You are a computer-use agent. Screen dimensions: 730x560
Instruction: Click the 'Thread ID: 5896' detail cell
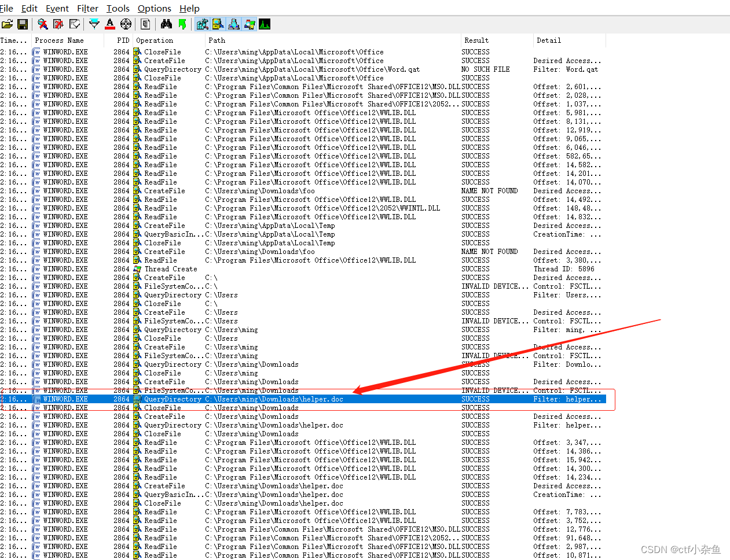coord(564,269)
